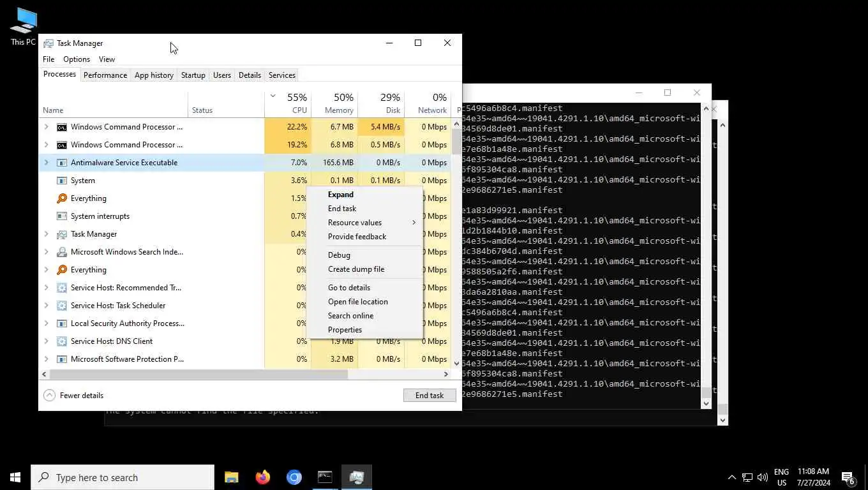The image size is (868, 490).
Task: Click Service Host: Task Scheduler gear icon
Action: pyautogui.click(x=62, y=306)
